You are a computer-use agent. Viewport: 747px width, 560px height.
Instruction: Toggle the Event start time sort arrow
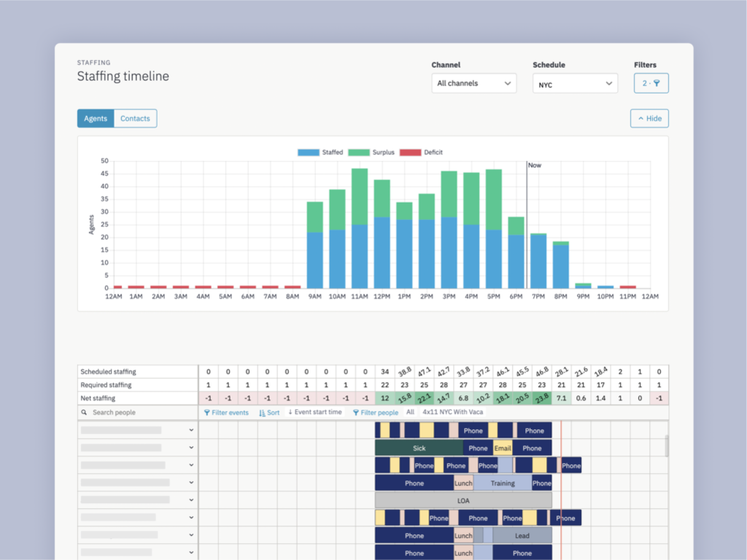[x=290, y=412]
